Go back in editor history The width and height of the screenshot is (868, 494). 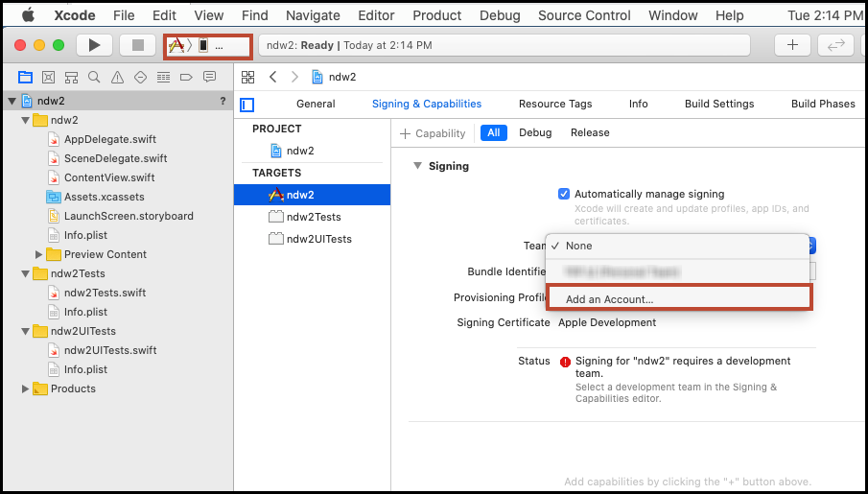point(273,77)
